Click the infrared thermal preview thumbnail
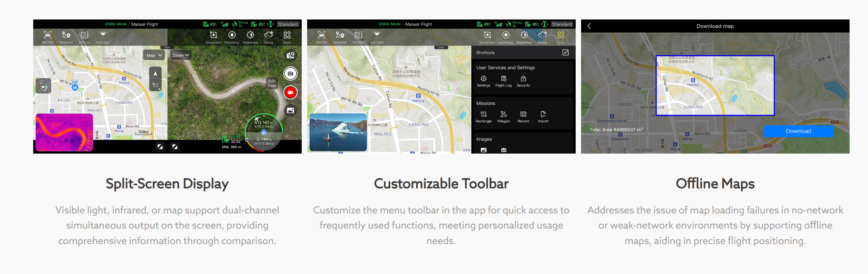 click(64, 132)
